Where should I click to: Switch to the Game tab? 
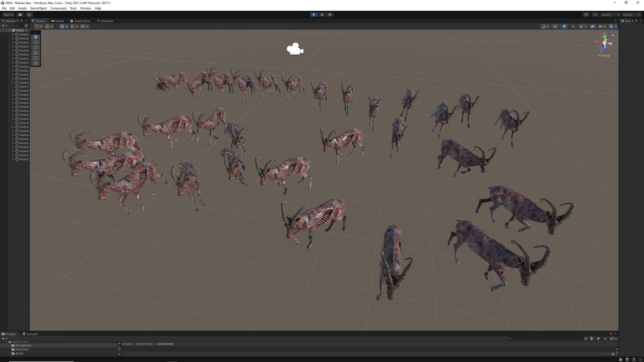pos(57,21)
